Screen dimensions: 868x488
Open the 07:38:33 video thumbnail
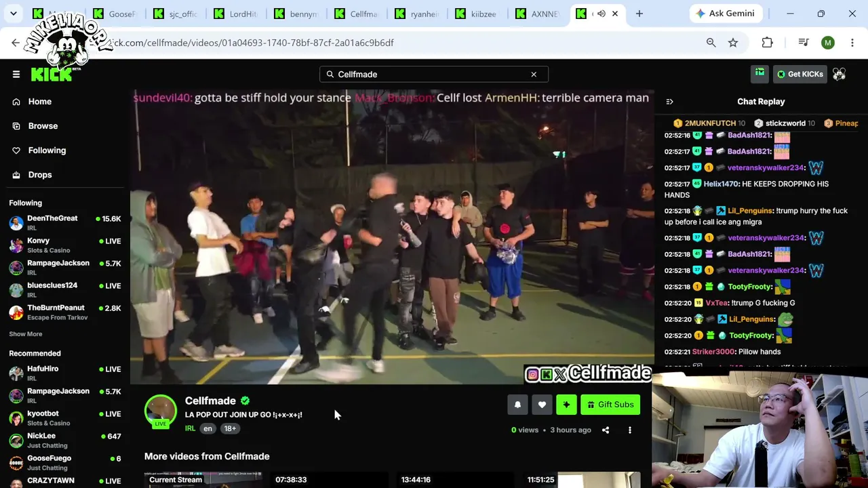point(329,480)
